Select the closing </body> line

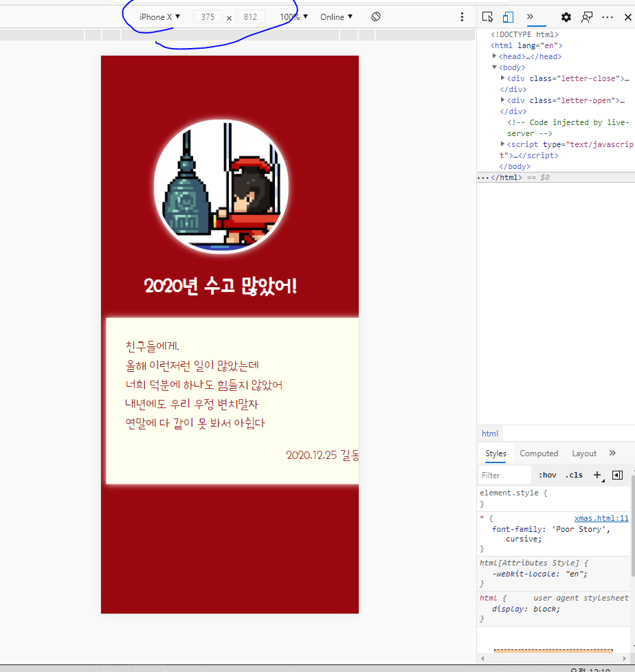pos(515,166)
